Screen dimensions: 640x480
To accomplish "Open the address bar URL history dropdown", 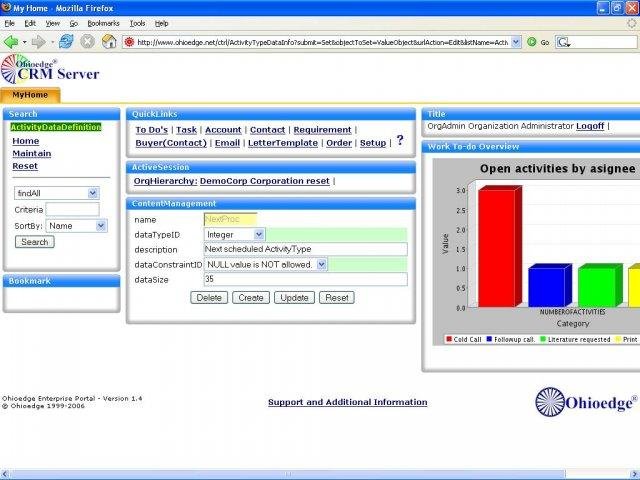I will click(516, 42).
